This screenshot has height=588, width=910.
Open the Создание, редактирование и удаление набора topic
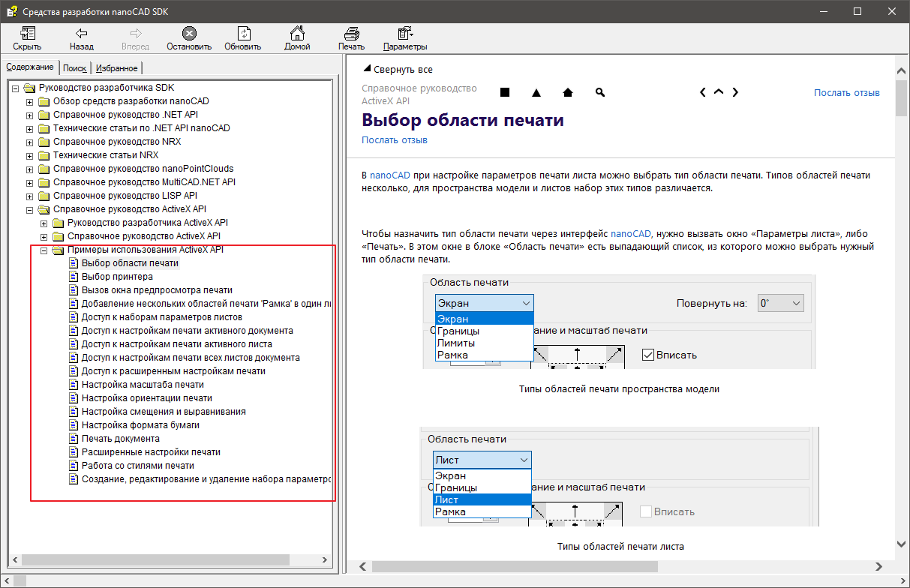(x=206, y=479)
